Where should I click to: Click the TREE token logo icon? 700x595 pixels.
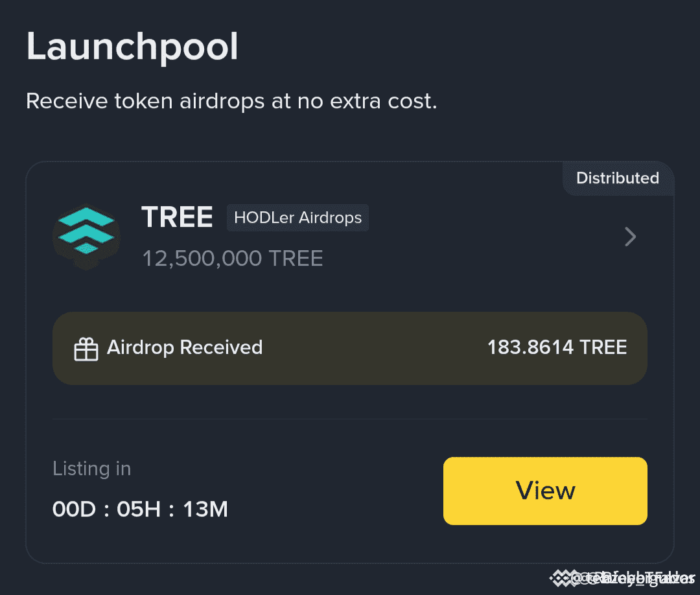pyautogui.click(x=86, y=237)
